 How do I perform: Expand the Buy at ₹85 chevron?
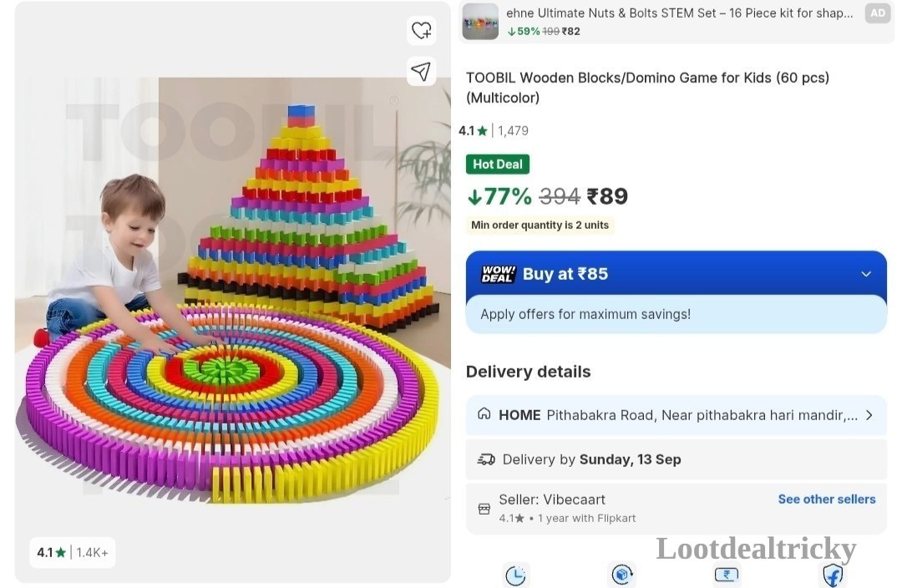point(866,275)
